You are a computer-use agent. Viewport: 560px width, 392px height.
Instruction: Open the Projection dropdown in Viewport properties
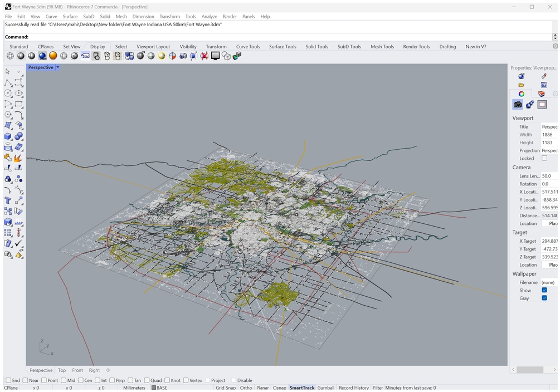click(549, 150)
